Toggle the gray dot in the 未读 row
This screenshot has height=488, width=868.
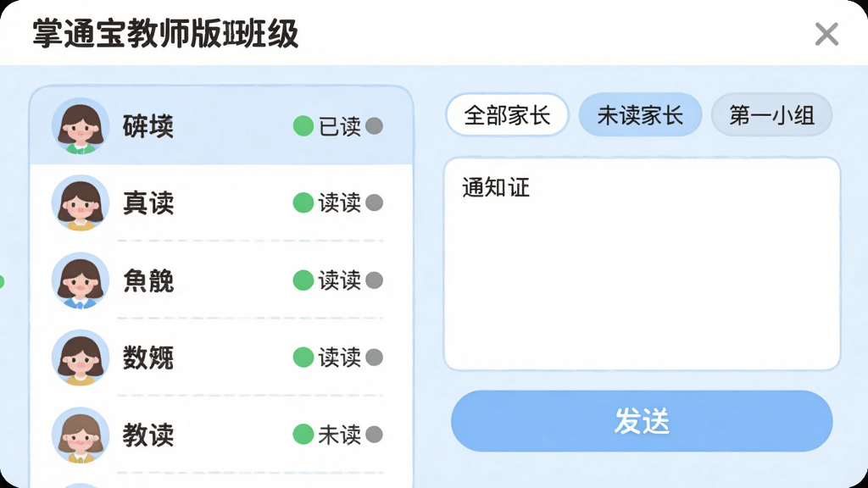(x=374, y=435)
